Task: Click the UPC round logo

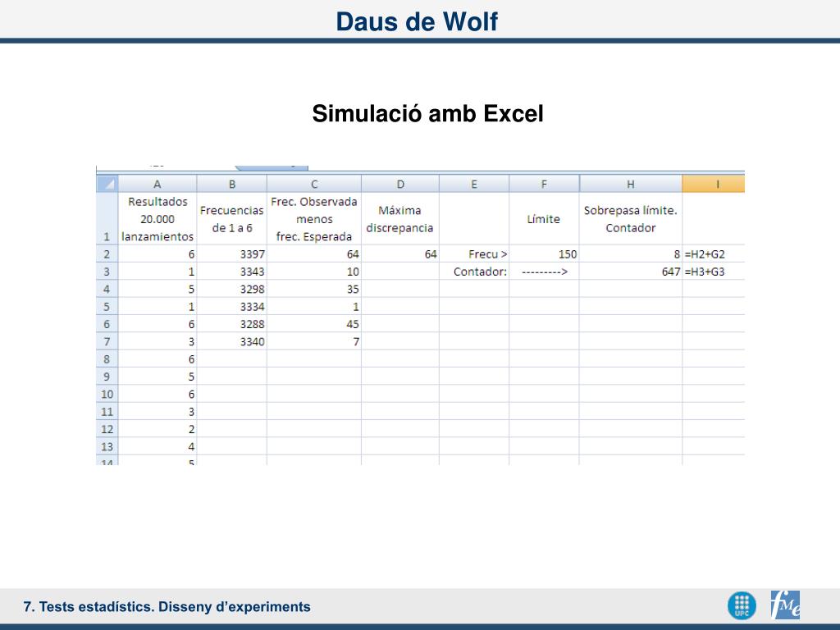Action: click(x=742, y=605)
